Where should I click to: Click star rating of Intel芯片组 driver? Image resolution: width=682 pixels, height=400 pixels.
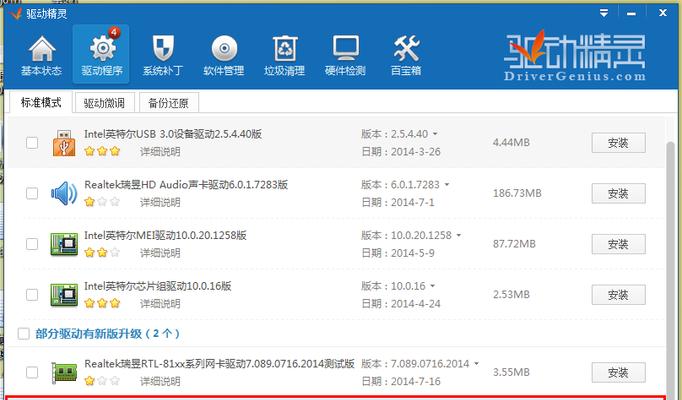pyautogui.click(x=102, y=303)
